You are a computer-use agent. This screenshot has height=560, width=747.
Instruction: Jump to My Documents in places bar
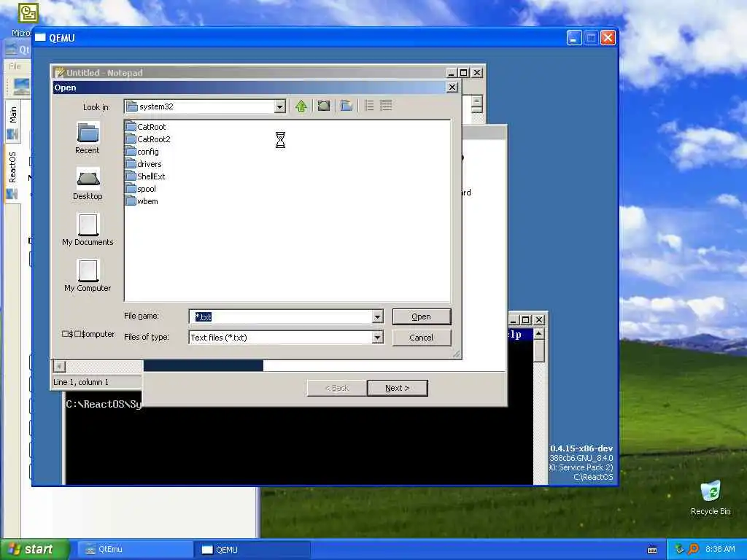pos(88,230)
